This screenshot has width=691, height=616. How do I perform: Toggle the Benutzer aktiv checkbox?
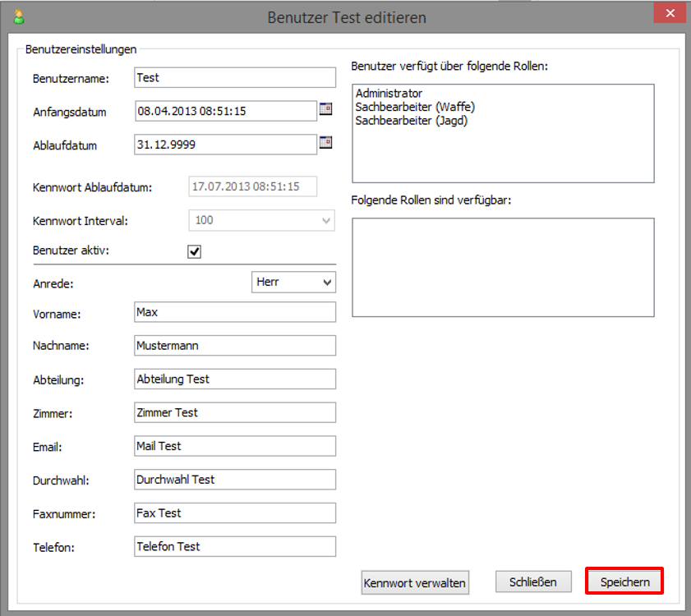pyautogui.click(x=195, y=251)
